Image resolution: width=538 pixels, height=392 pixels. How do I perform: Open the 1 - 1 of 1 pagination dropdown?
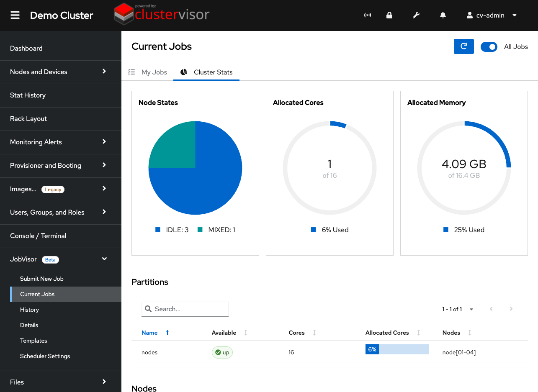tap(458, 309)
